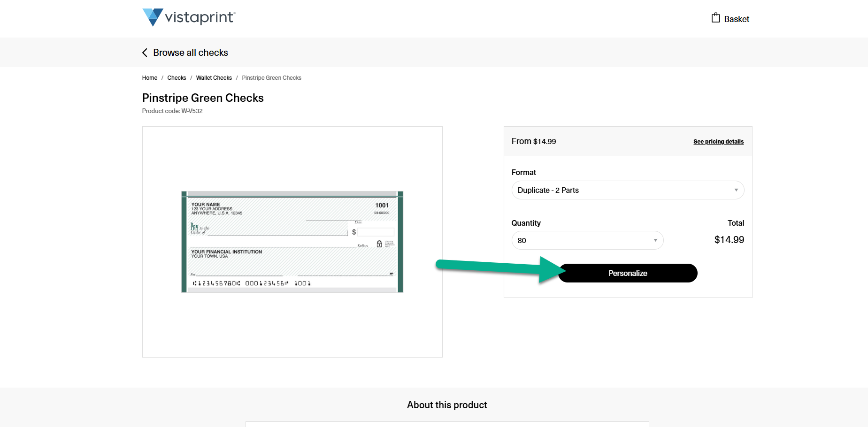This screenshot has height=427, width=868.
Task: Open the Wallet Checks breadcrumb
Action: pyautogui.click(x=214, y=78)
